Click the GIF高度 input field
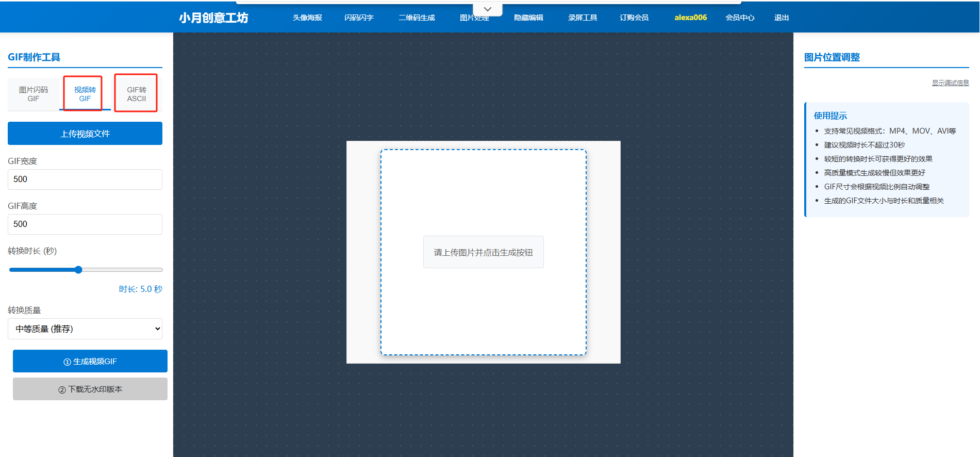This screenshot has width=980, height=457. (x=85, y=224)
